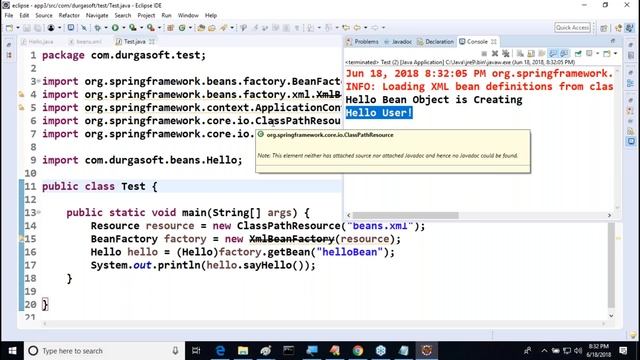Open the Project menu
This screenshot has width=640, height=360.
click(x=146, y=15)
